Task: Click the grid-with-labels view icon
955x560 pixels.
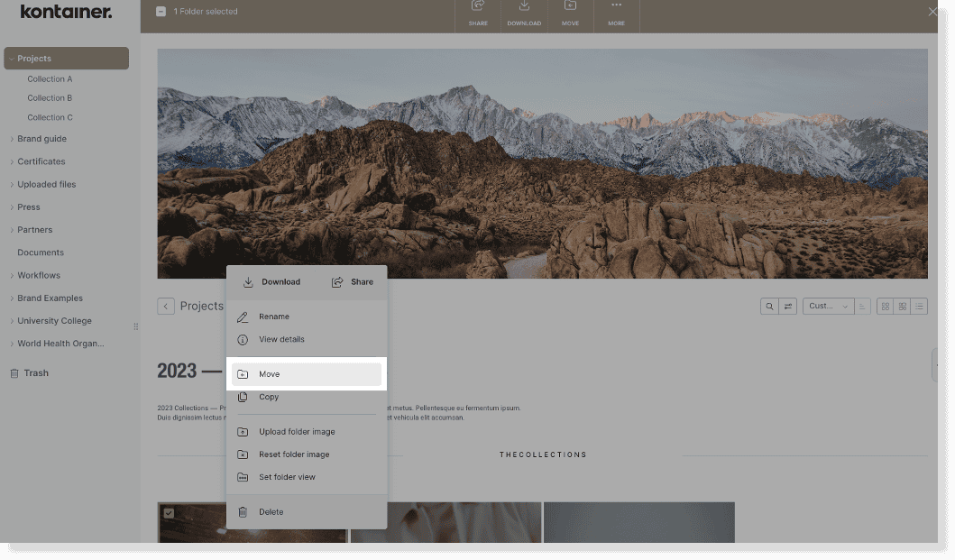Action: [x=902, y=306]
